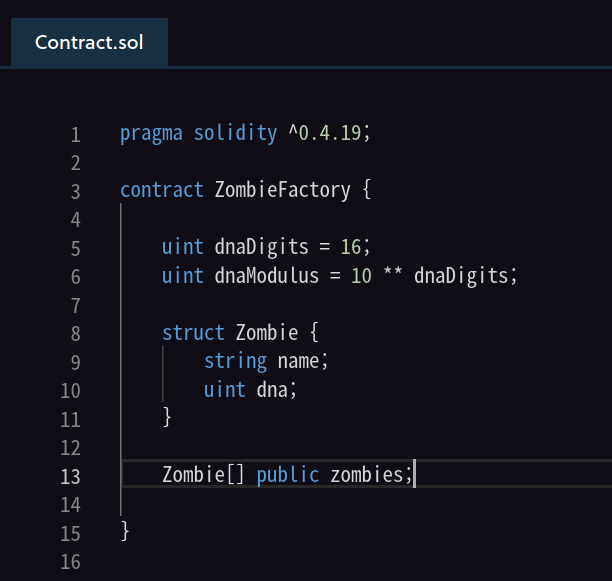This screenshot has width=612, height=581.
Task: Click the version ^0.4.19 text
Action: (x=327, y=133)
